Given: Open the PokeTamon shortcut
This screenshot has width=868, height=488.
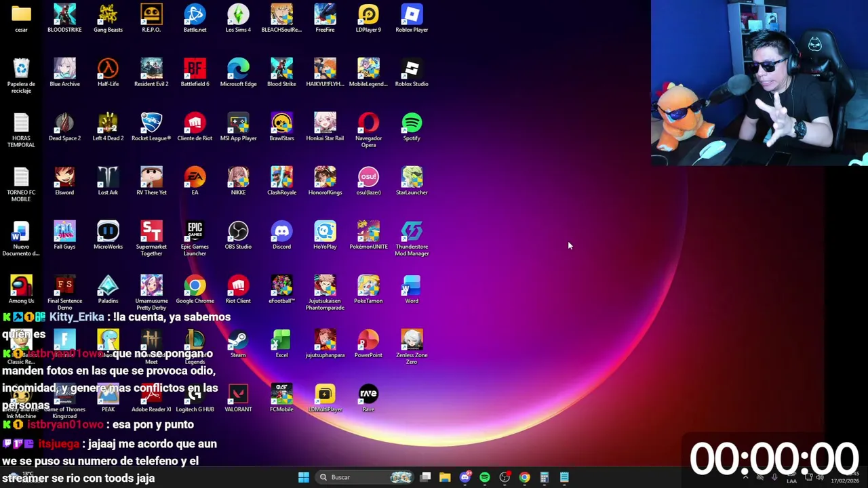Looking at the screenshot, I should coord(368,289).
